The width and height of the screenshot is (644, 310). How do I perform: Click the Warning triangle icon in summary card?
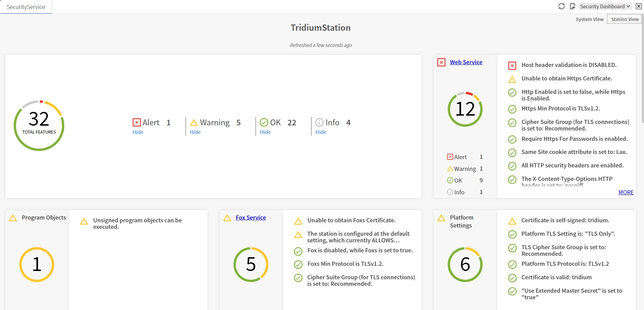(194, 123)
